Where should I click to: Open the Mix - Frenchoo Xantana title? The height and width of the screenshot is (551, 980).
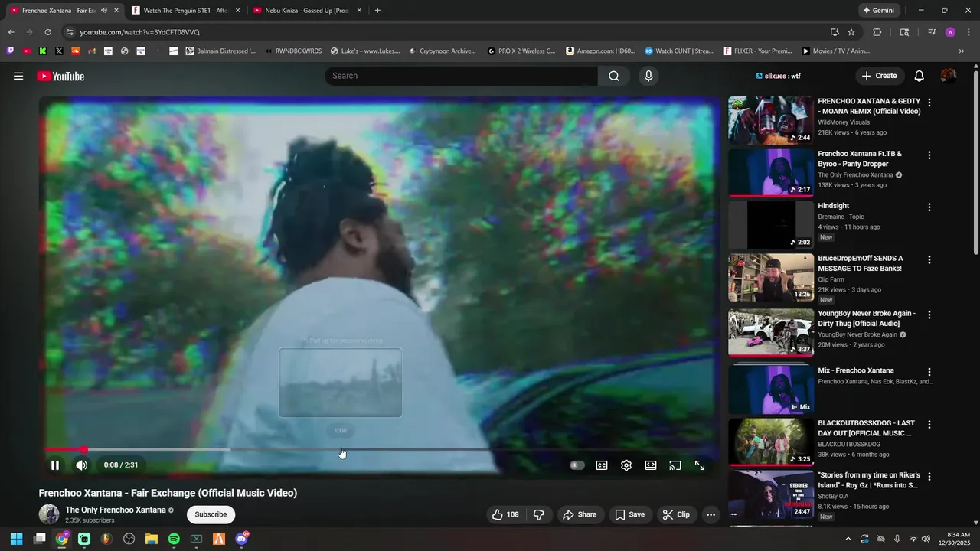click(856, 370)
